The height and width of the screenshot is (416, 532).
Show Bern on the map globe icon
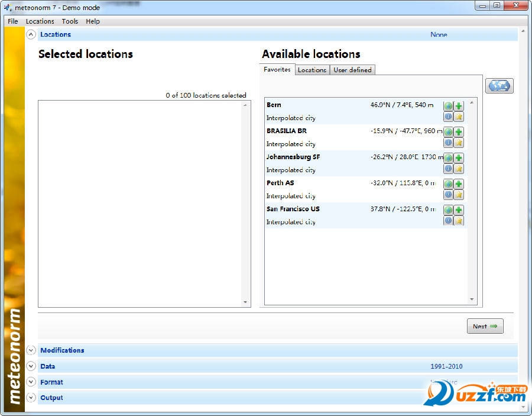(x=448, y=106)
